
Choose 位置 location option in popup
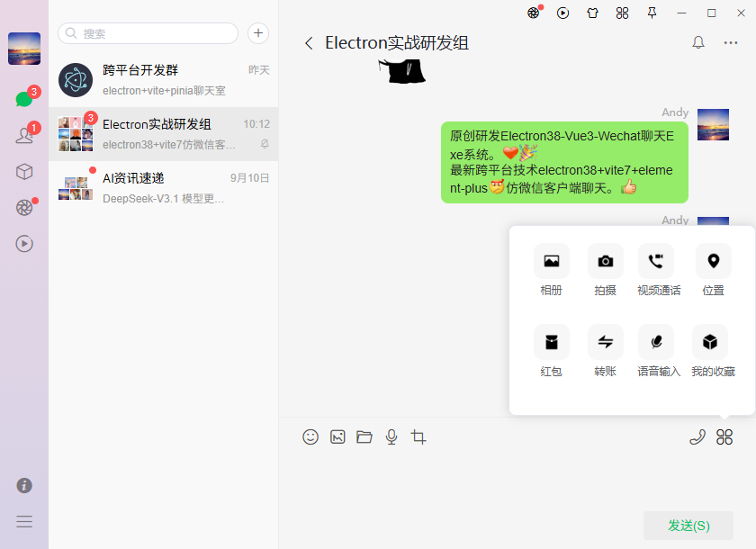[714, 270]
